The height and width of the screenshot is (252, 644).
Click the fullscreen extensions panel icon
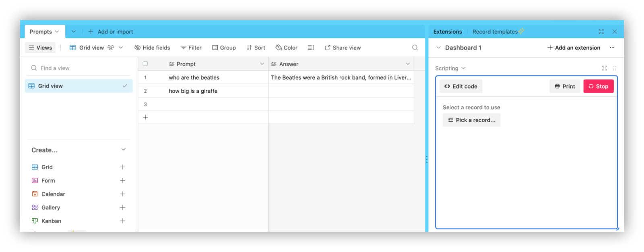(601, 31)
